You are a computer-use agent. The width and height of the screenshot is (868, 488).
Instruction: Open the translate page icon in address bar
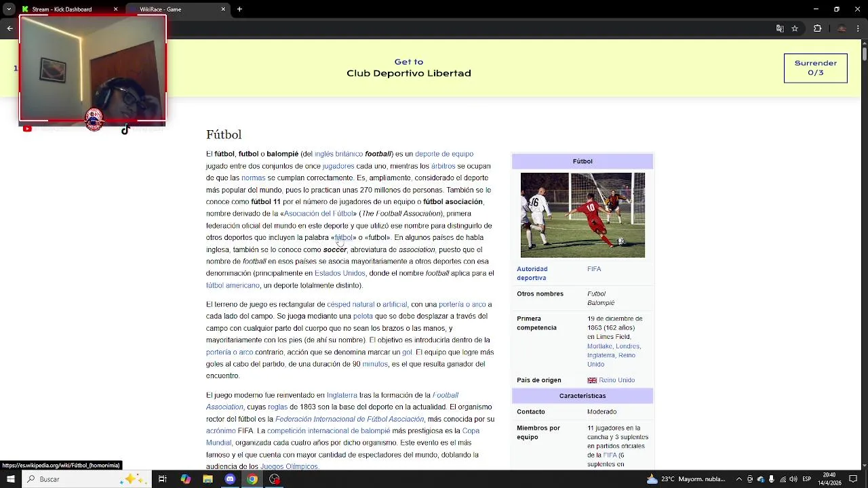pos(780,28)
